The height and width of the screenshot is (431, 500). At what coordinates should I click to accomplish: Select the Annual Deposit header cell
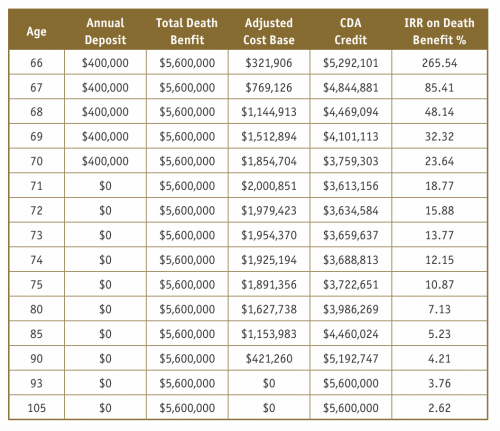[x=105, y=31]
